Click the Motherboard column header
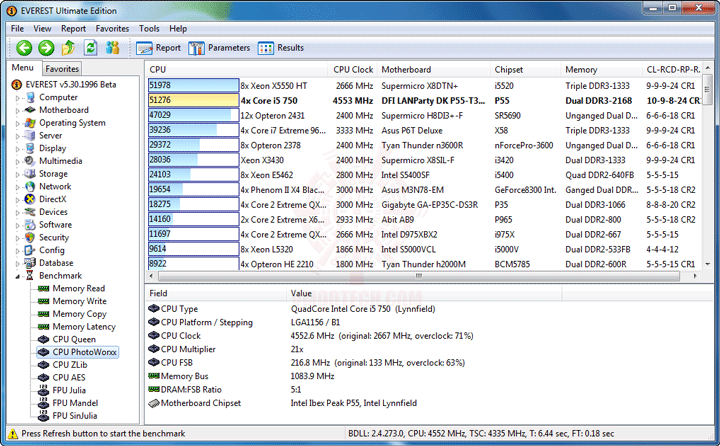This screenshot has height=446, width=720. pos(433,70)
